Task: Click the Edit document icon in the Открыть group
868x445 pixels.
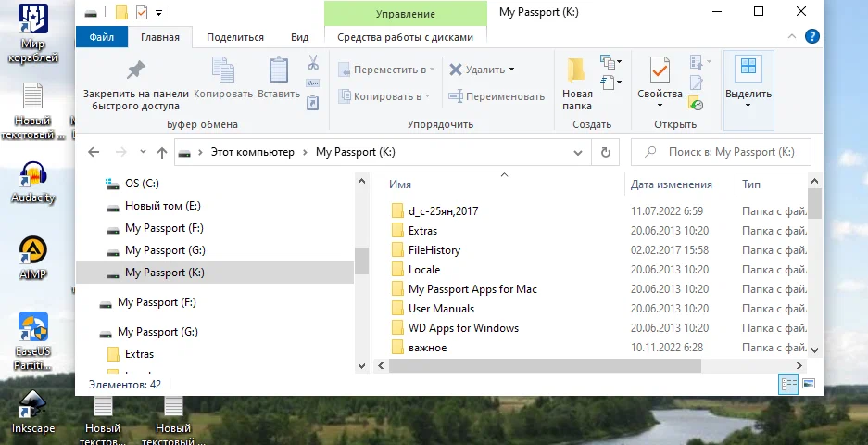Action: pyautogui.click(x=697, y=83)
